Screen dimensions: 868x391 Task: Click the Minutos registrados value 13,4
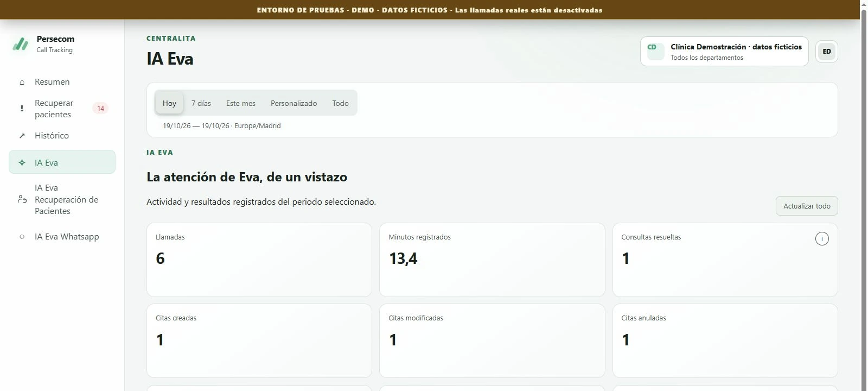tap(403, 258)
